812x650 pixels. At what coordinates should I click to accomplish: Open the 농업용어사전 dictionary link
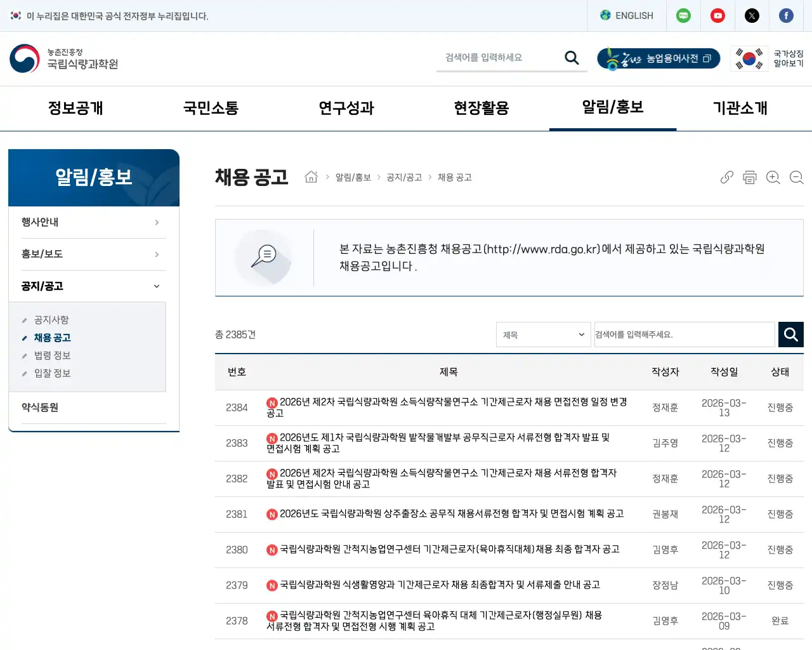658,58
